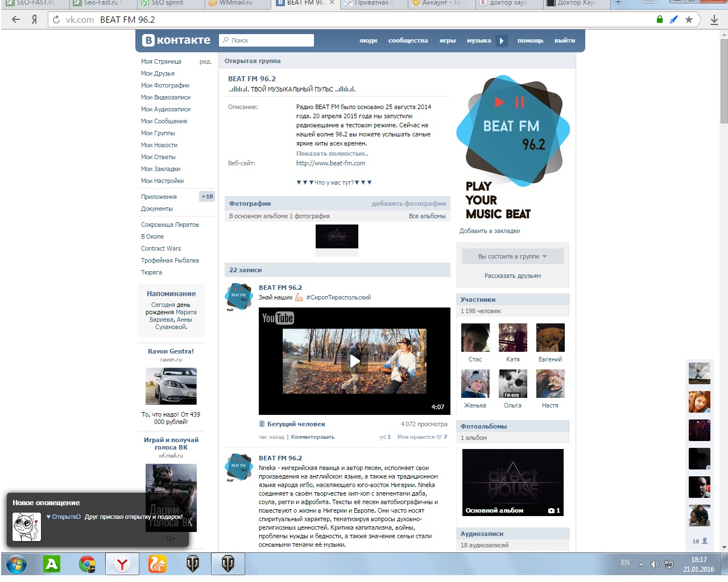Open Google Chrome from the taskbar
This screenshot has width=728, height=582.
(87, 564)
